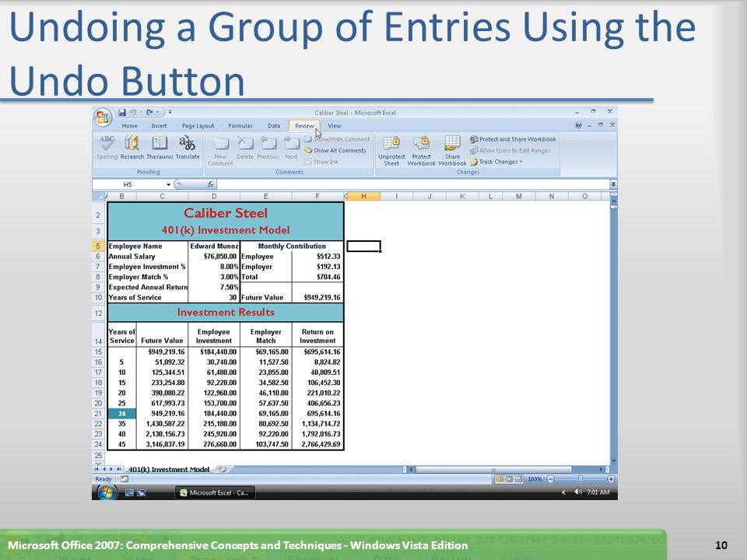Click Allow Users to Edit Ranges
747x560 pixels.
tap(510, 150)
